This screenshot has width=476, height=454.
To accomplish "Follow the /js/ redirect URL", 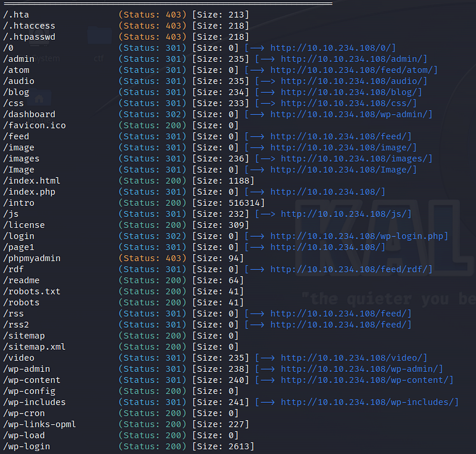I will [346, 214].
